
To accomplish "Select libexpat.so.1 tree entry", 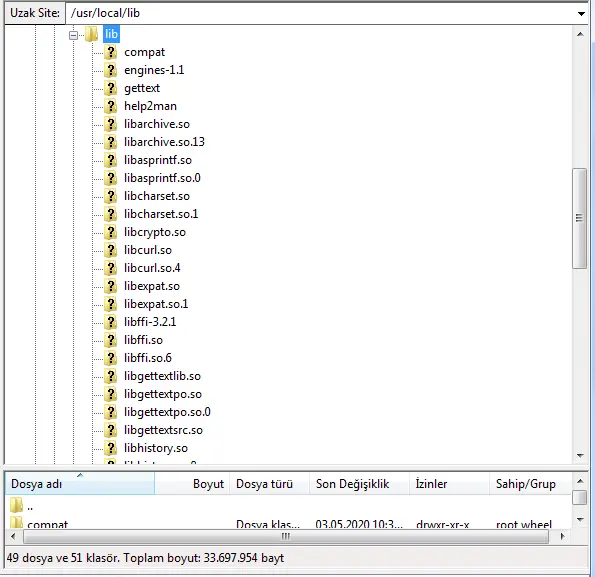I will 156,304.
